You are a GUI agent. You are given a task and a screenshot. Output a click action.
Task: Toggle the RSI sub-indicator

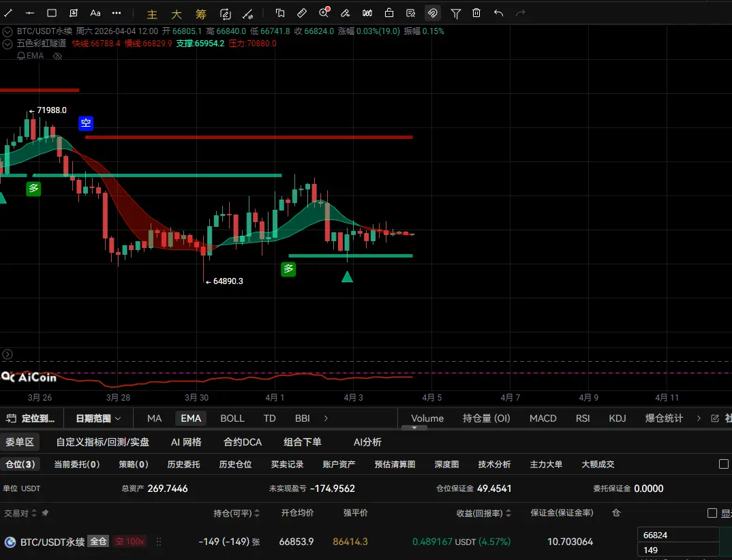pos(583,418)
